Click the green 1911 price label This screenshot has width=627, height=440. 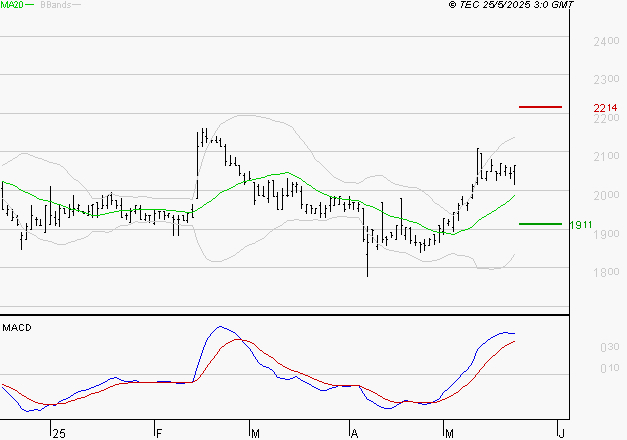[581, 225]
